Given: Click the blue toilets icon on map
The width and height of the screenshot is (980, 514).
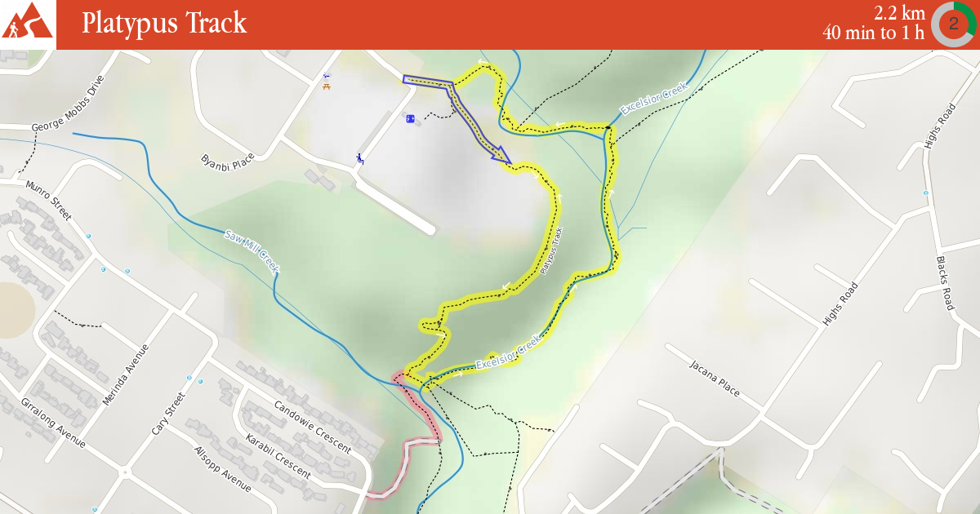Looking at the screenshot, I should (411, 119).
